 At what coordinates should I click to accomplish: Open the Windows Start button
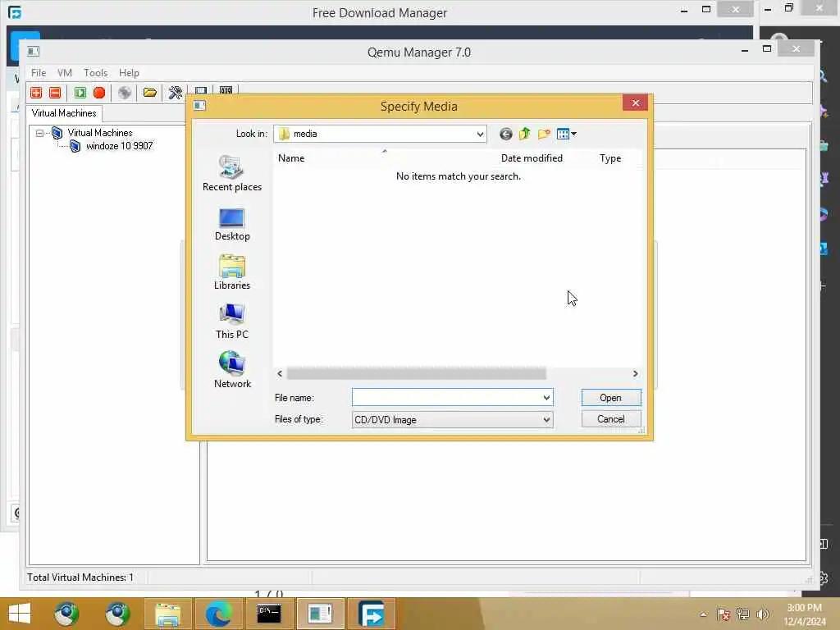20,614
